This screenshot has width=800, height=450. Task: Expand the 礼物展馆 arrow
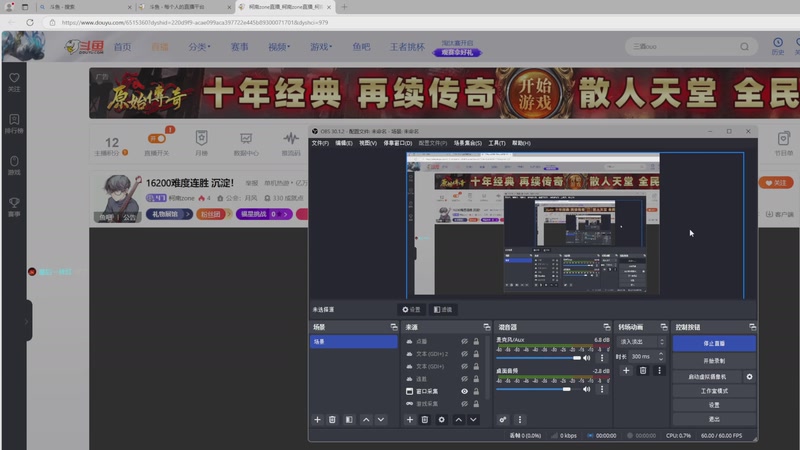point(188,214)
